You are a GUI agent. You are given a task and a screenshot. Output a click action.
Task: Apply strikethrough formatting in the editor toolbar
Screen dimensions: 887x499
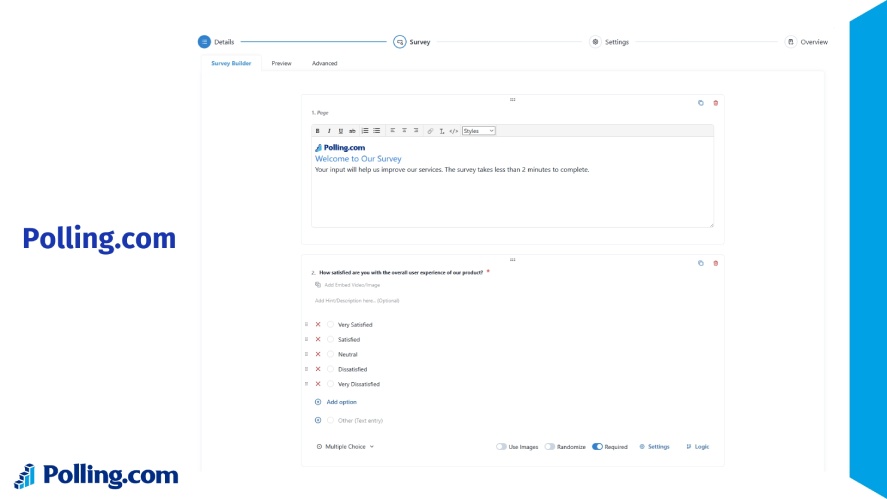(x=352, y=131)
